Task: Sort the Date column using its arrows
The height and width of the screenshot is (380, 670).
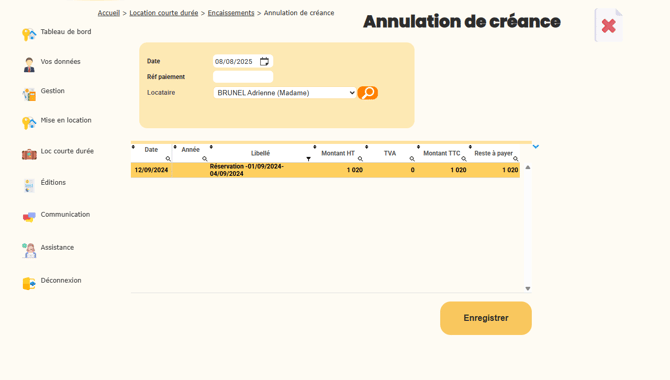Action: point(133,147)
